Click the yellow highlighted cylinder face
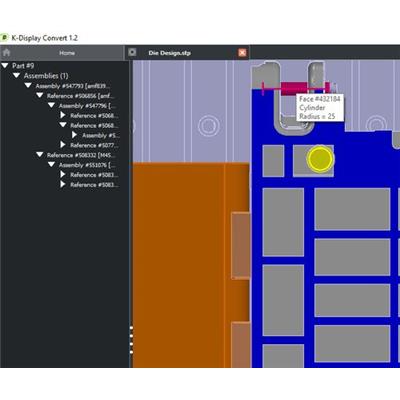This screenshot has width=400, height=400. (320, 159)
